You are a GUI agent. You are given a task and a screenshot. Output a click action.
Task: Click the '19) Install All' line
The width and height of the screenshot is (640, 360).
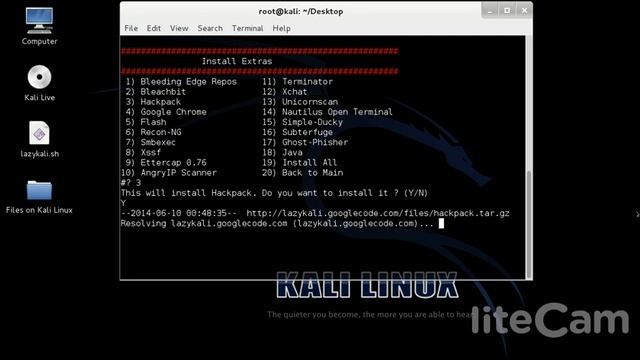[x=300, y=162]
